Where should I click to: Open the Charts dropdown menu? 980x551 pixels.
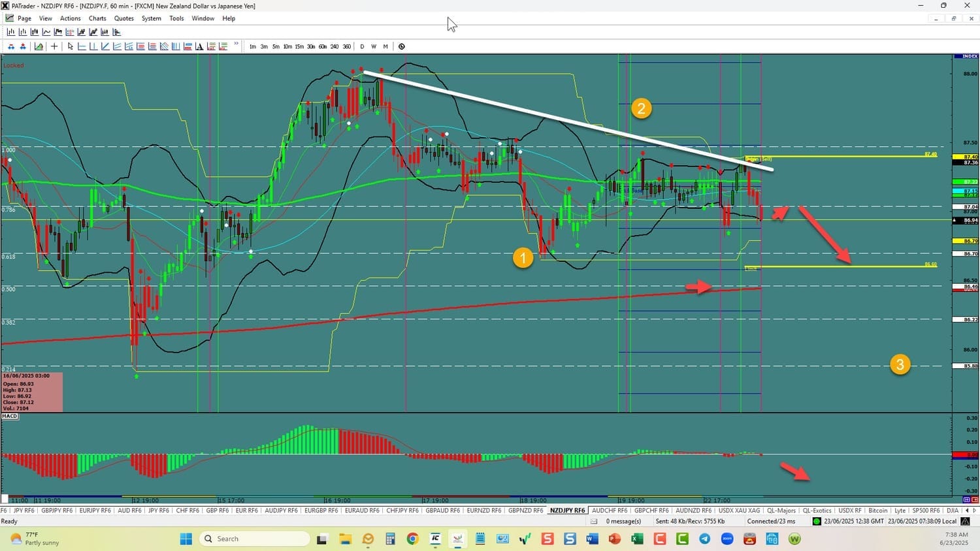coord(97,18)
